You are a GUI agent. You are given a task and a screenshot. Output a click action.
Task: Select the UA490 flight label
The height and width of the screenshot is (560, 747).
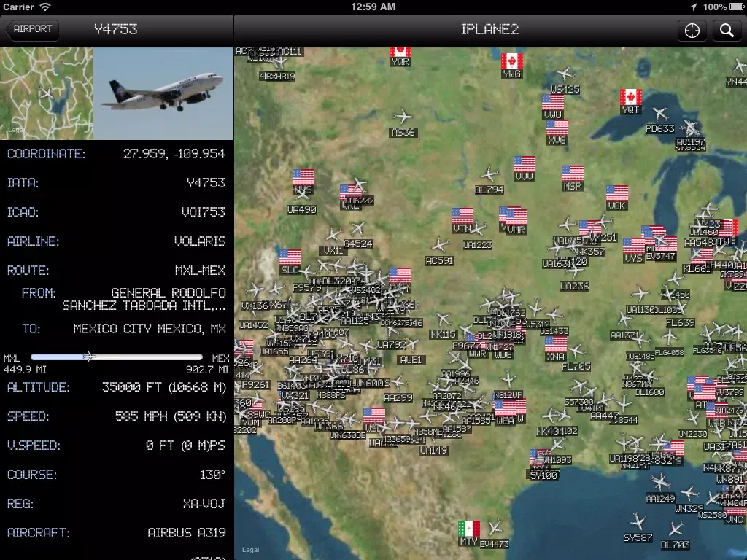(301, 209)
